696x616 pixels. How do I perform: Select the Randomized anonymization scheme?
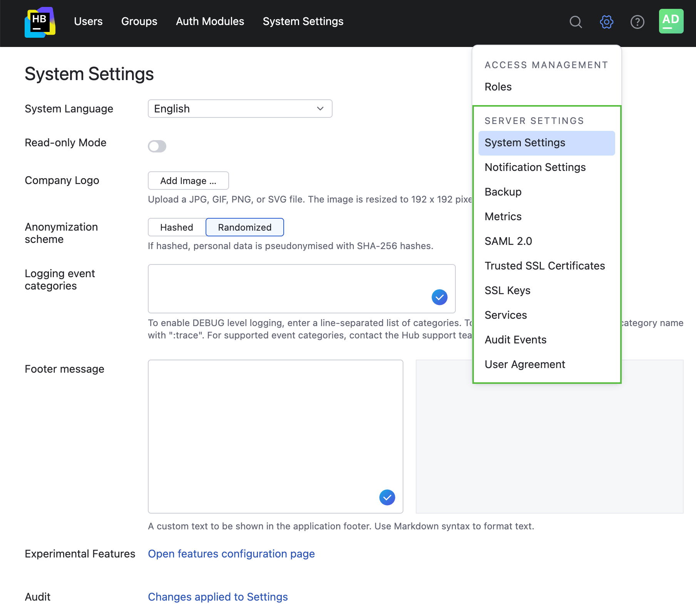point(244,227)
